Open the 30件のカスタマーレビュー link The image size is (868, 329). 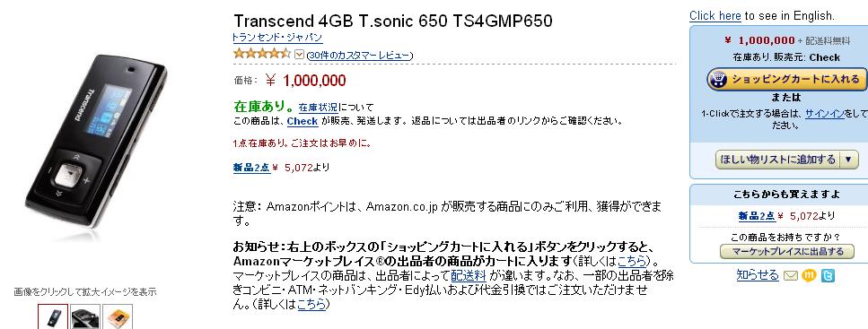(359, 56)
